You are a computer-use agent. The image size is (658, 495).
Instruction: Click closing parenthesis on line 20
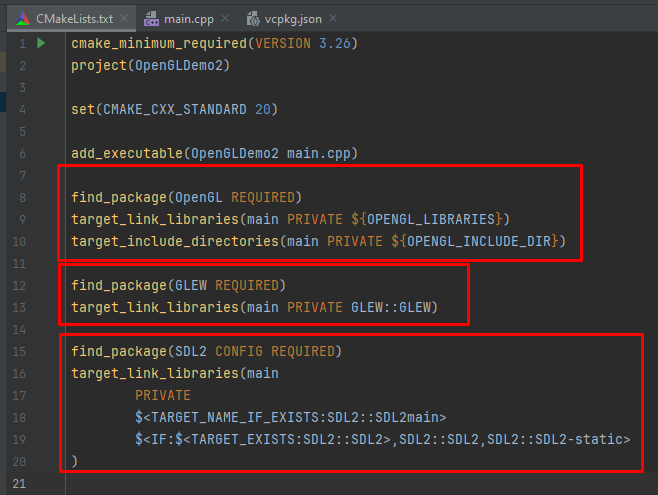pos(74,461)
